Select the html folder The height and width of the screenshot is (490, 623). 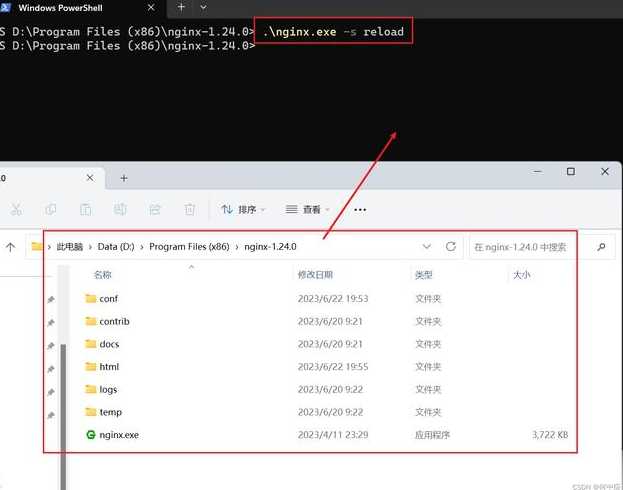pyautogui.click(x=109, y=366)
